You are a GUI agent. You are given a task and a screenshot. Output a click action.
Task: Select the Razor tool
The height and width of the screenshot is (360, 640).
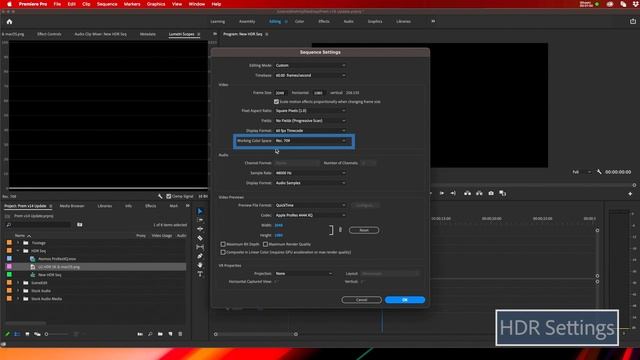click(200, 238)
